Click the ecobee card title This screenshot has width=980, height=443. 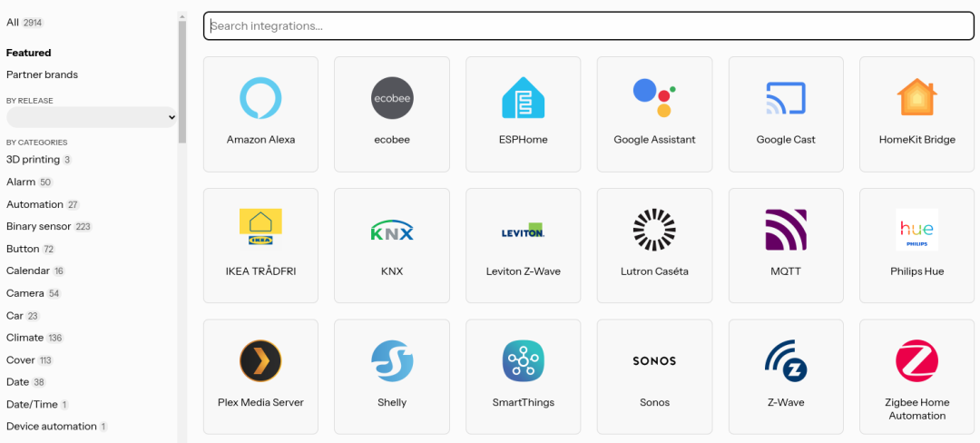click(392, 139)
